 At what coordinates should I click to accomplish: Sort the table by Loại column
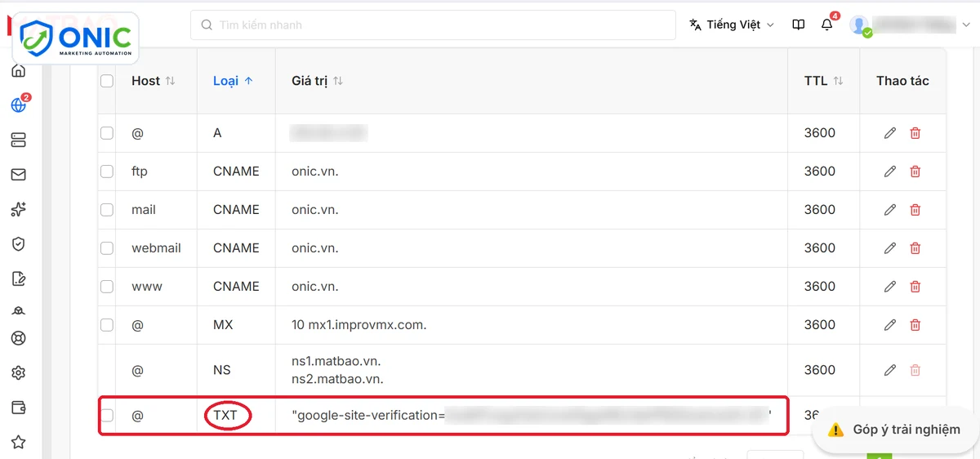pyautogui.click(x=233, y=81)
